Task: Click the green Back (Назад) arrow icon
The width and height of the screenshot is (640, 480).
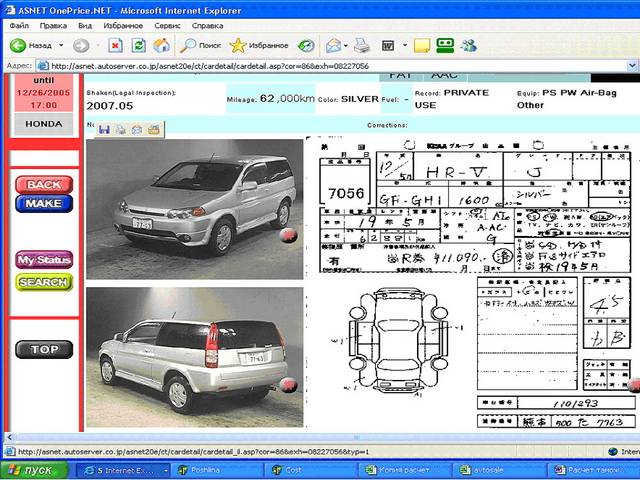Action: 18,45
